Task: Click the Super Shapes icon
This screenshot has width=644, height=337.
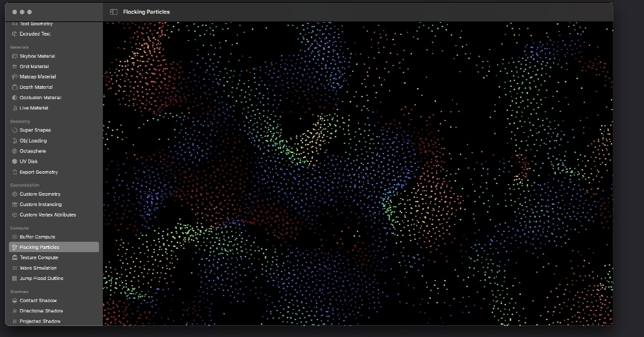Action: pyautogui.click(x=14, y=130)
